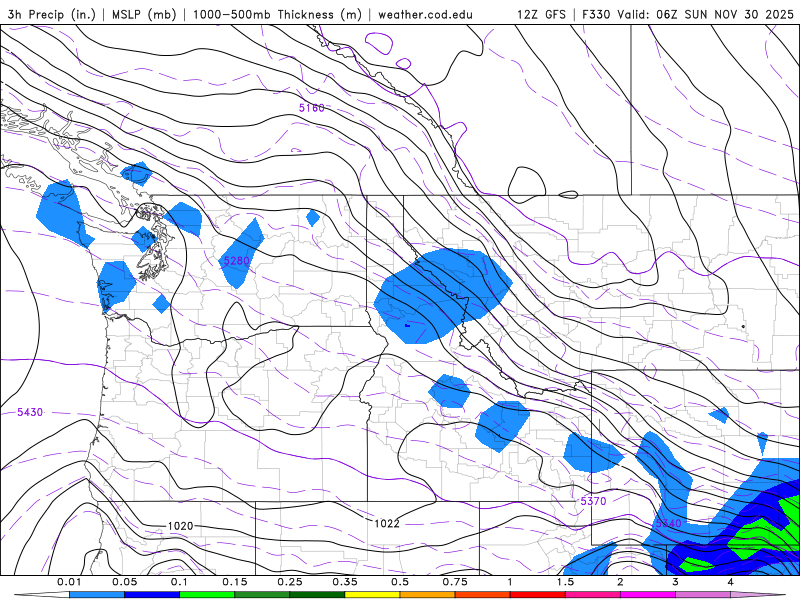Click the legend value 4

[x=731, y=582]
